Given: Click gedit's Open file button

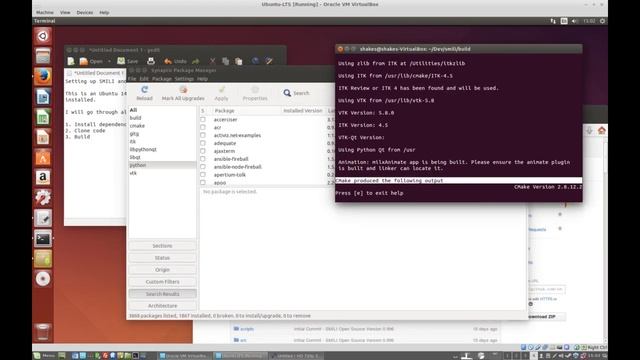Looking at the screenshot, I should 91,61.
